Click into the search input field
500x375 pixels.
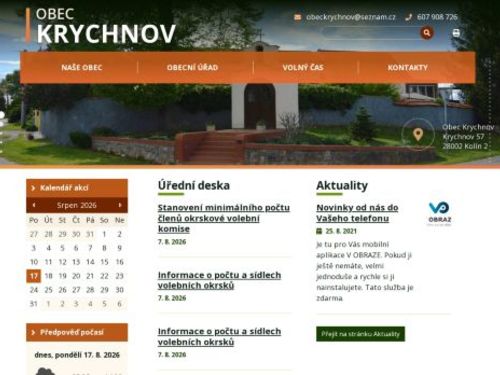pyautogui.click(x=372, y=33)
